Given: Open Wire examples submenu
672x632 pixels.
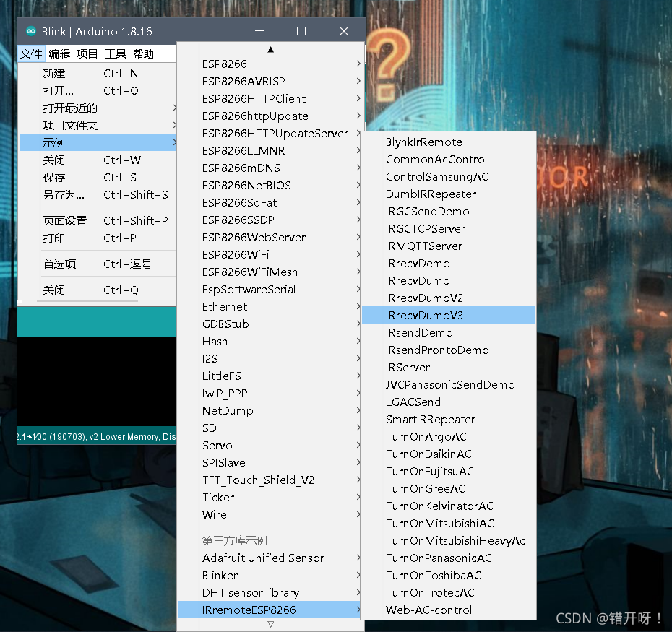Looking at the screenshot, I should pyautogui.click(x=270, y=514).
